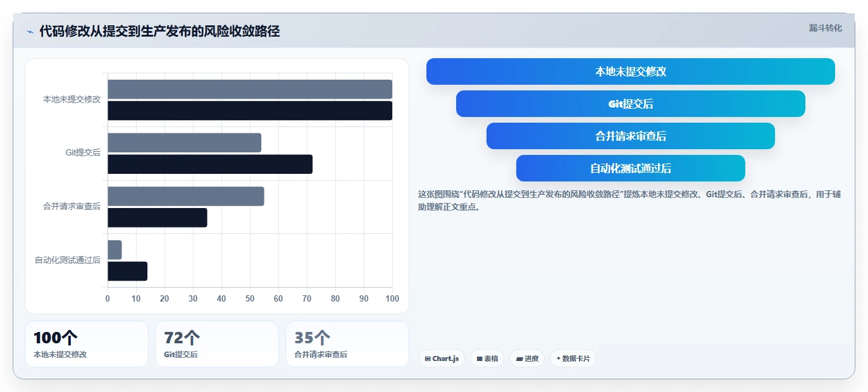Select the 合并请求审查后 funnel stage
The height and width of the screenshot is (392, 868).
tap(631, 136)
